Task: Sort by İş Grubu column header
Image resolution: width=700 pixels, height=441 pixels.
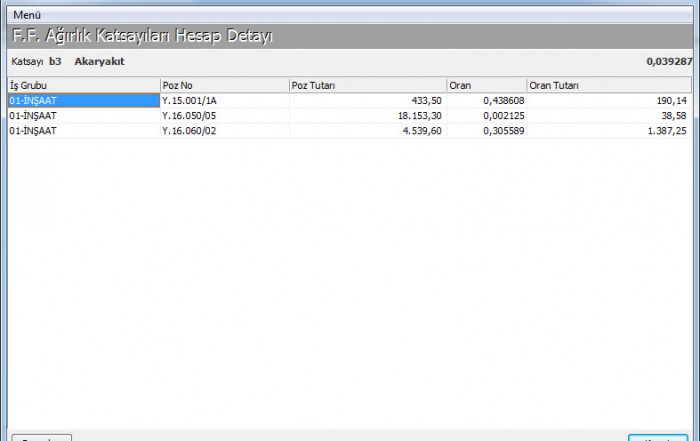Action: coord(84,86)
